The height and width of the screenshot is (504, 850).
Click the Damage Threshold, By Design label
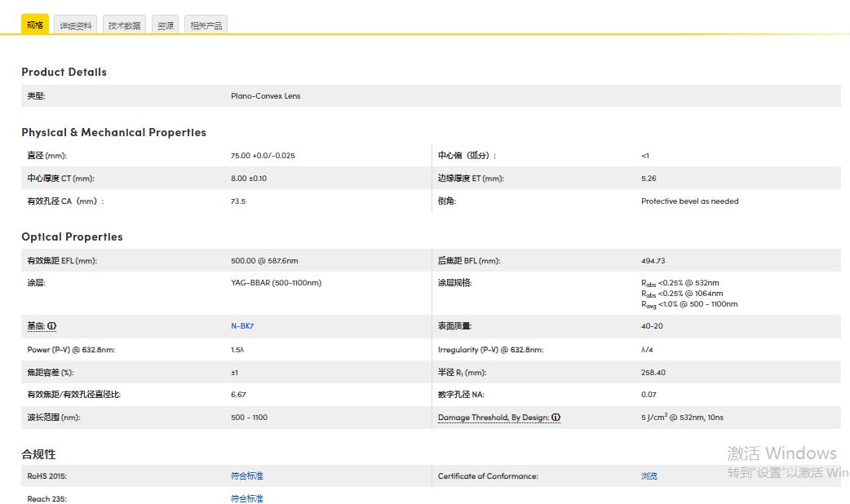click(x=493, y=418)
